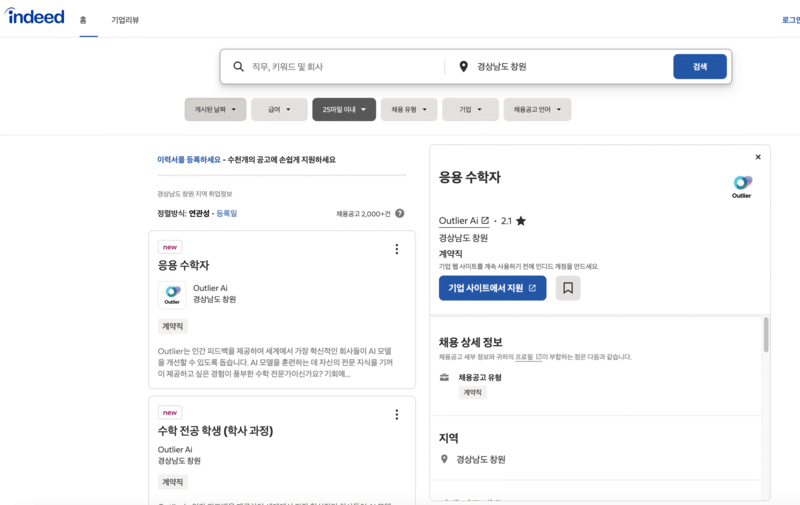The width and height of the screenshot is (800, 505).
Task: Click the 계약직 tag in 수학 전공 학생 card
Action: (x=172, y=482)
